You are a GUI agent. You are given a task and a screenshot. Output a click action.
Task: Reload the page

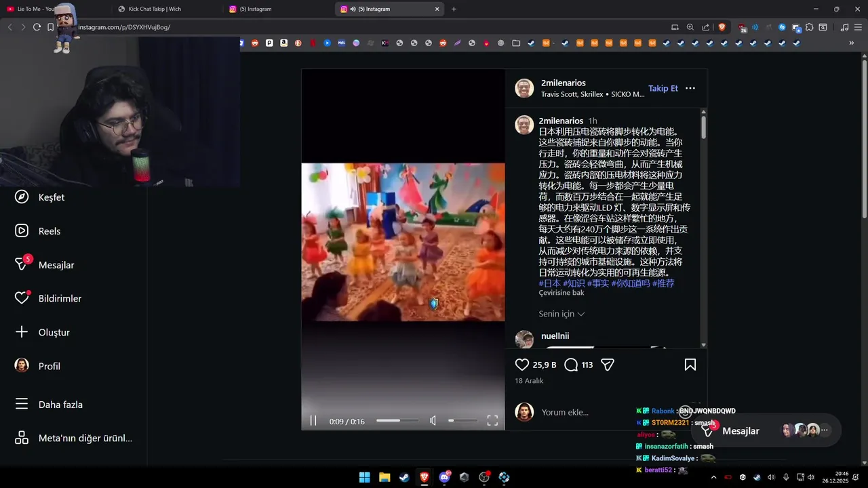tap(37, 27)
